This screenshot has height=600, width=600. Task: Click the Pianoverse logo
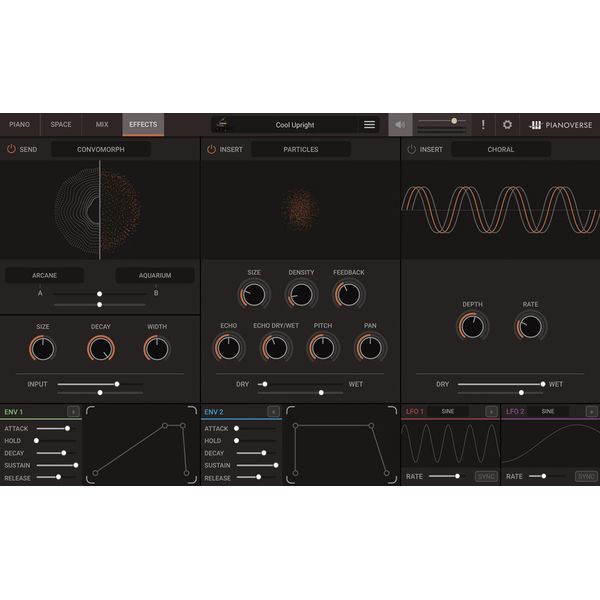[560, 125]
